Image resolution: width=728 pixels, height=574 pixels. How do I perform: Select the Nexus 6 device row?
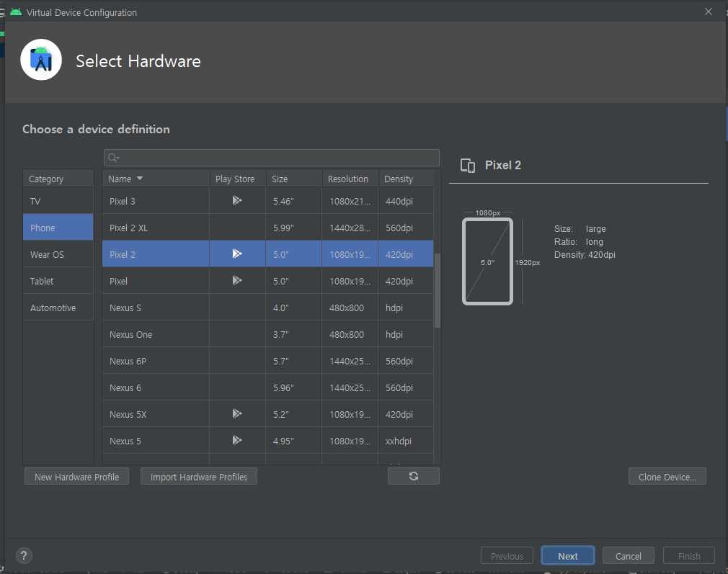click(x=268, y=387)
